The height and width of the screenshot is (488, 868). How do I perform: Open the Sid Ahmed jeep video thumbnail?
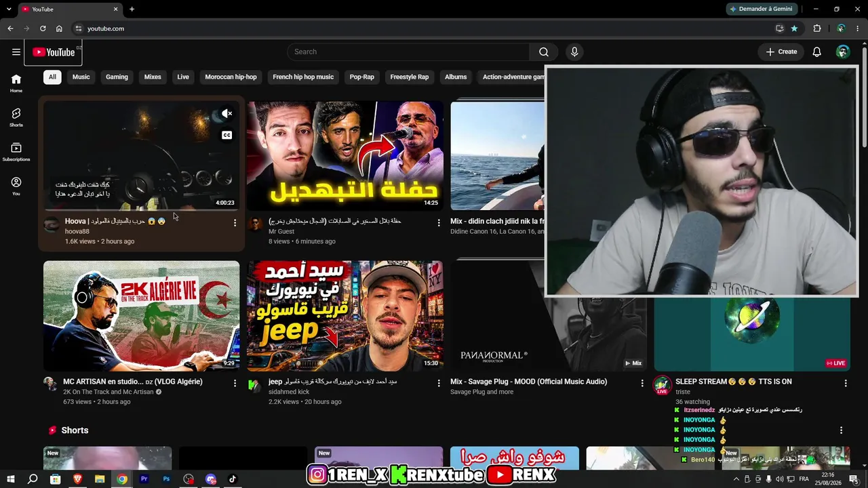point(345,316)
